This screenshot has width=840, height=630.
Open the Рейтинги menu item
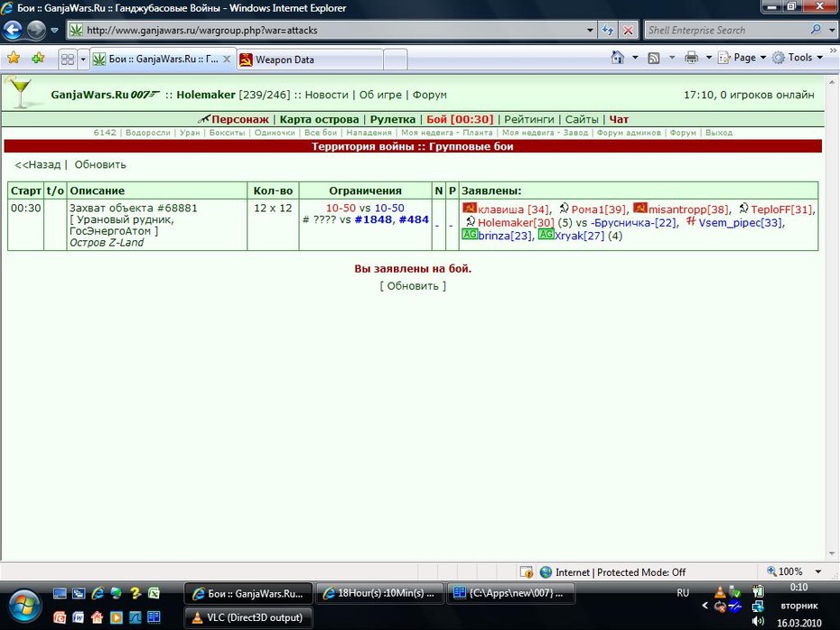(528, 119)
